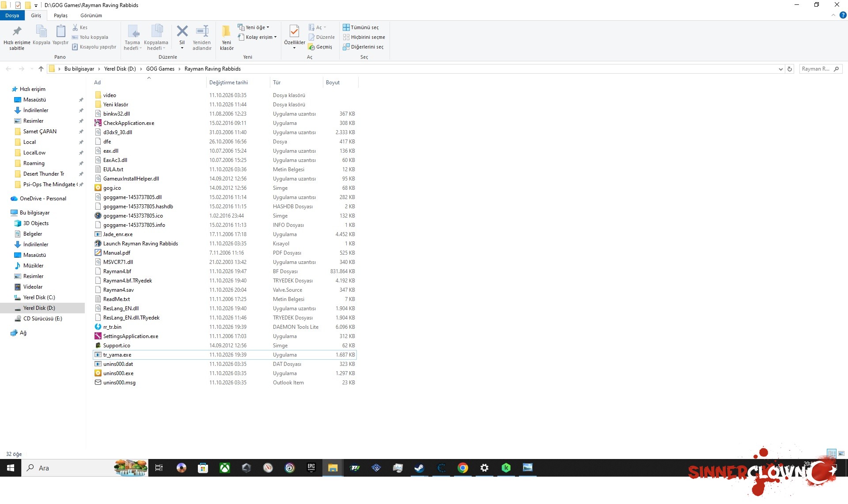Open Epic Games launcher in taskbar

(311, 468)
